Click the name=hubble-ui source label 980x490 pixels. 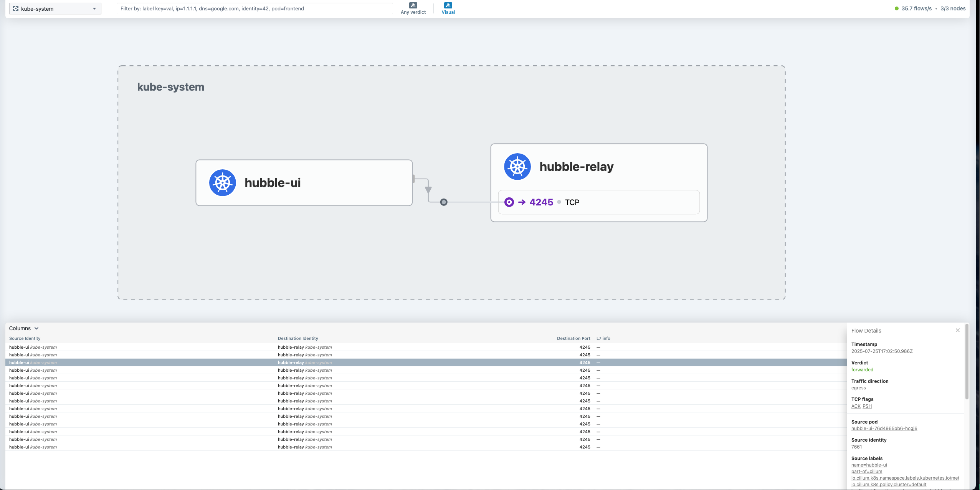pos(869,465)
